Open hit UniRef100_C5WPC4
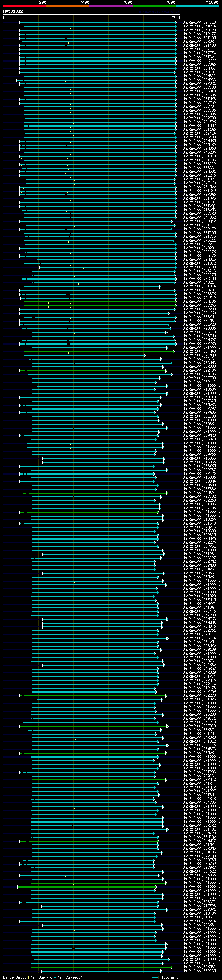 click(199, 26)
